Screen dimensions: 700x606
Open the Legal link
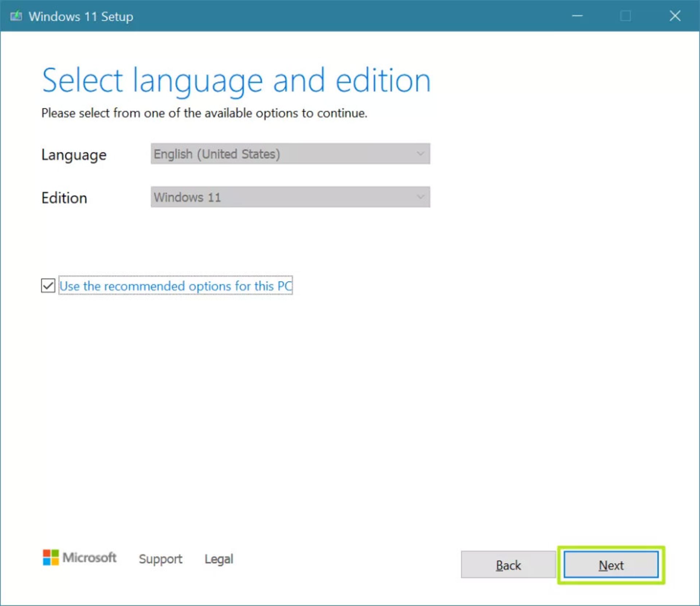point(219,559)
